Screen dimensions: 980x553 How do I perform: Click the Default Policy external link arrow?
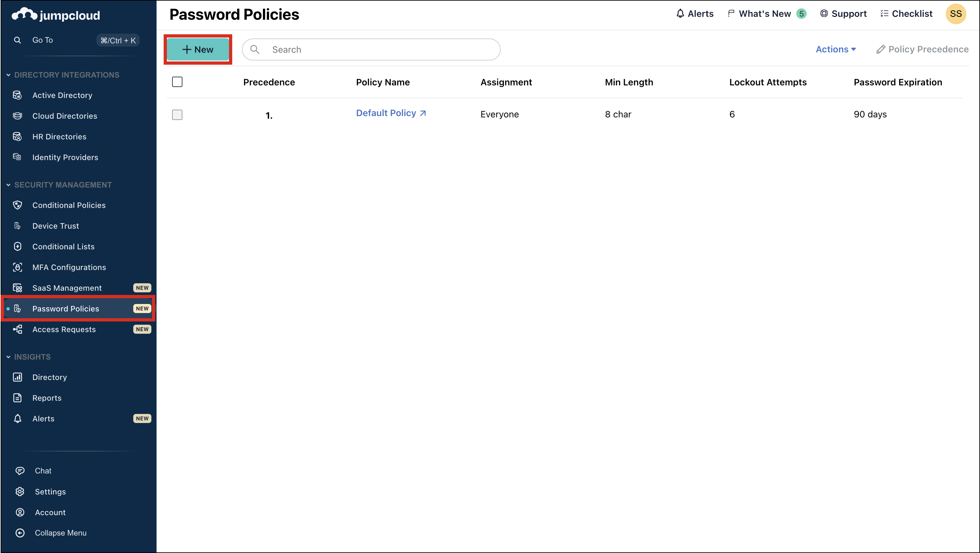point(423,113)
